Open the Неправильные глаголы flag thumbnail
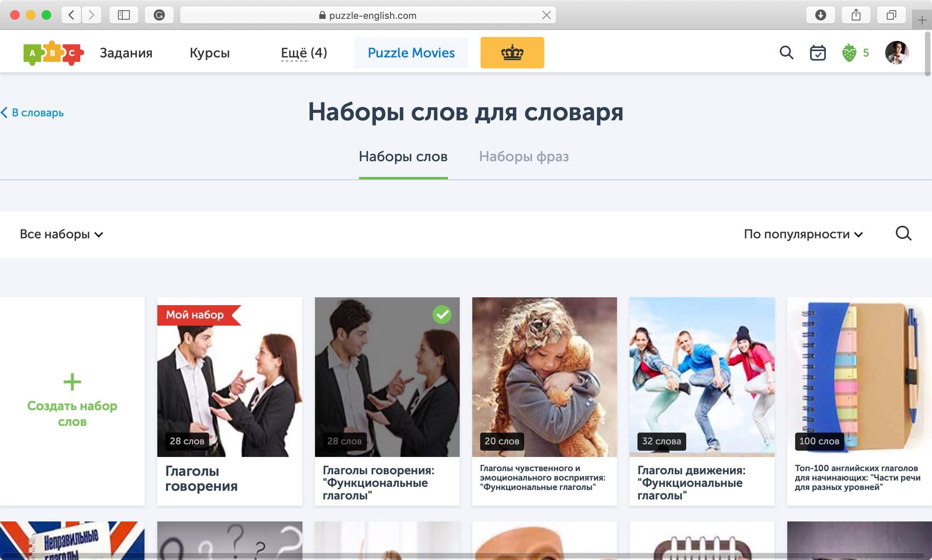Image resolution: width=932 pixels, height=560 pixels. 72,541
